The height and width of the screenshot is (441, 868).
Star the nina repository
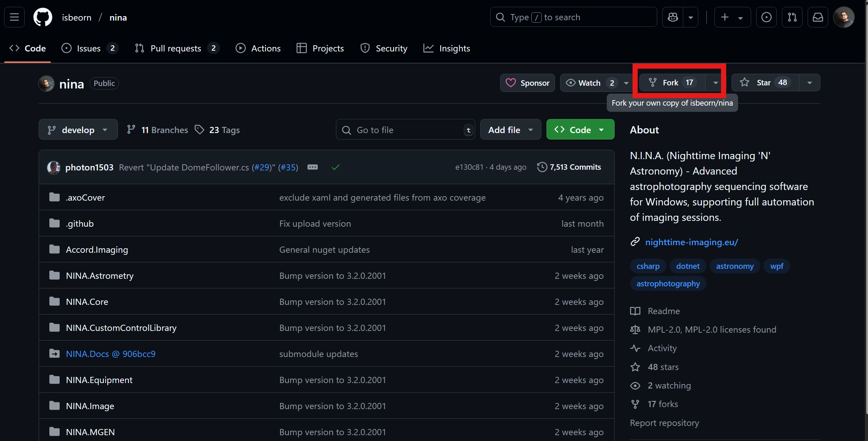click(765, 83)
